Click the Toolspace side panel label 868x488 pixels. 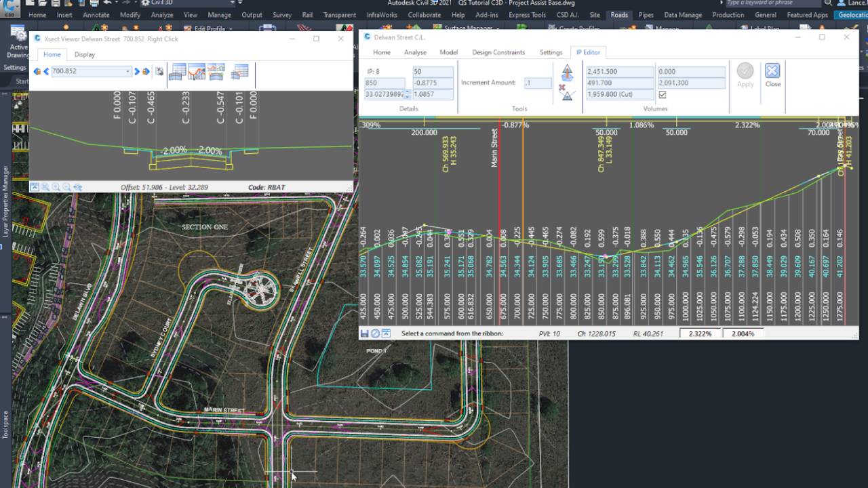[6, 425]
